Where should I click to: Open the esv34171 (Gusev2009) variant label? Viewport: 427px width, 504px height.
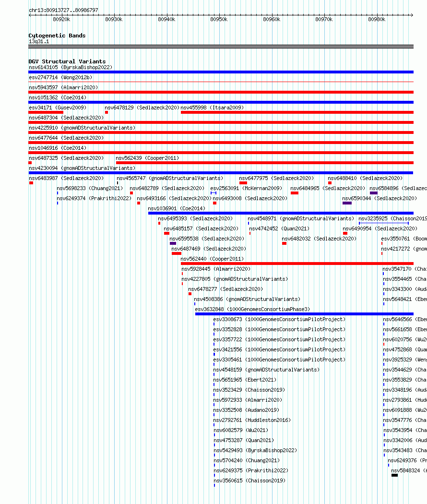point(58,108)
